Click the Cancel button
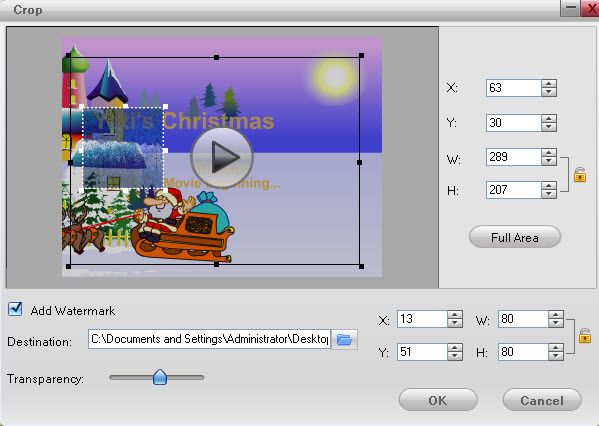599x426 pixels. tap(542, 400)
